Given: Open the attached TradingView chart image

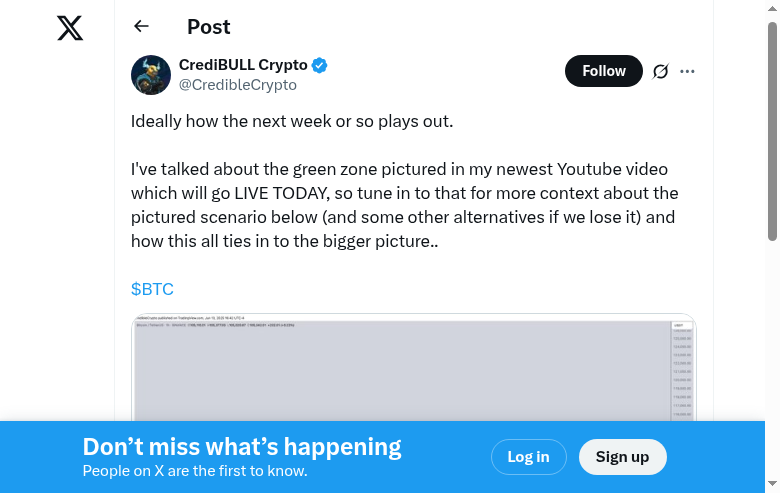Looking at the screenshot, I should click(414, 370).
